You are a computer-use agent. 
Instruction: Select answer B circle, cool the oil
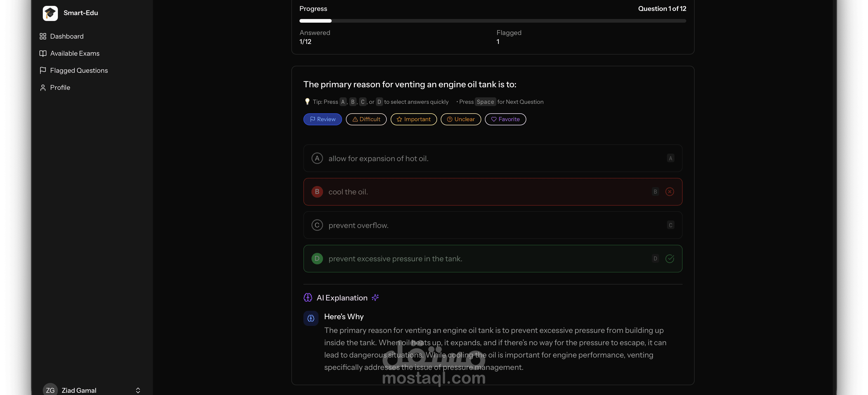click(x=317, y=192)
